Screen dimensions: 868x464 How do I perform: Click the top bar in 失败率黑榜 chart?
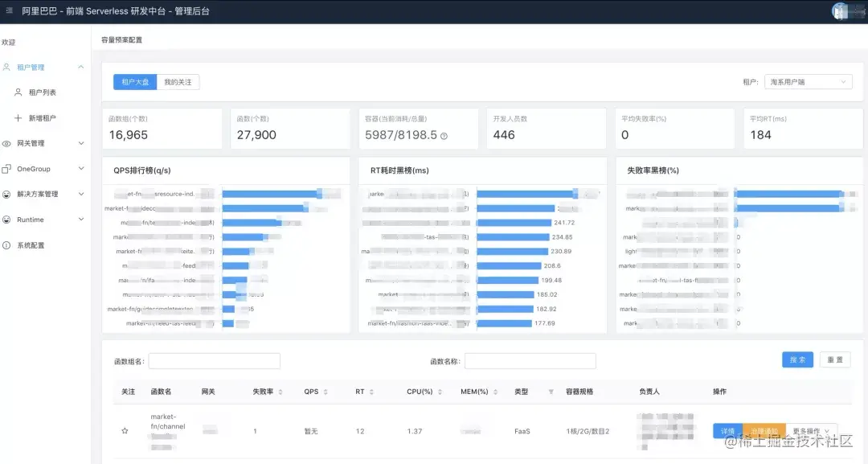(x=790, y=194)
